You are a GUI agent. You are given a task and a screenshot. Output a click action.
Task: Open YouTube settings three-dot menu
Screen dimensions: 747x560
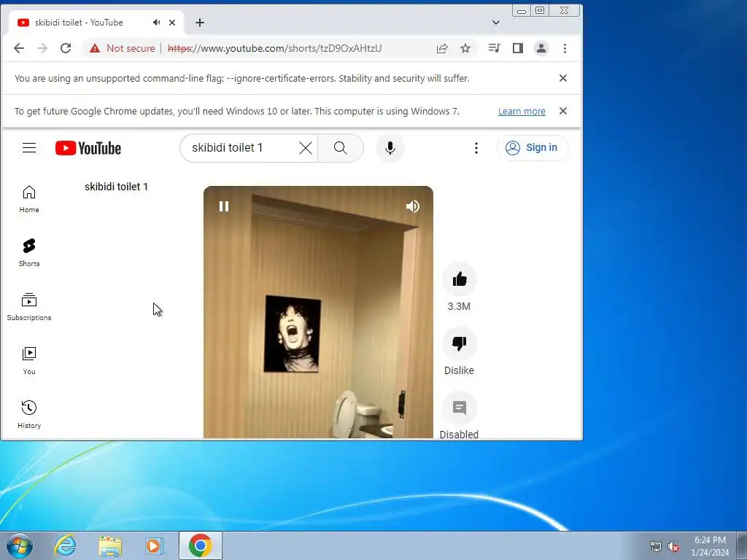pyautogui.click(x=476, y=148)
